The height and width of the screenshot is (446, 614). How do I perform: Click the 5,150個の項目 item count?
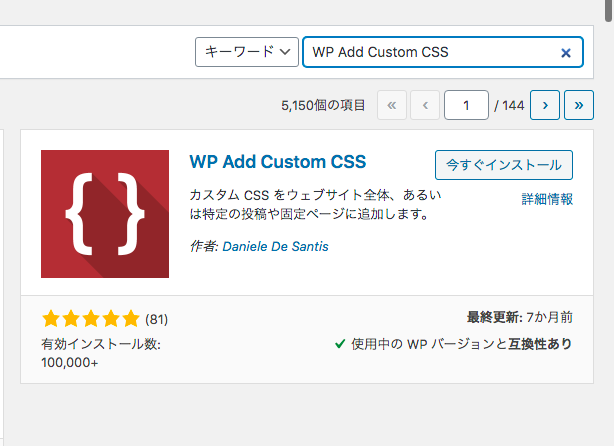click(x=324, y=104)
